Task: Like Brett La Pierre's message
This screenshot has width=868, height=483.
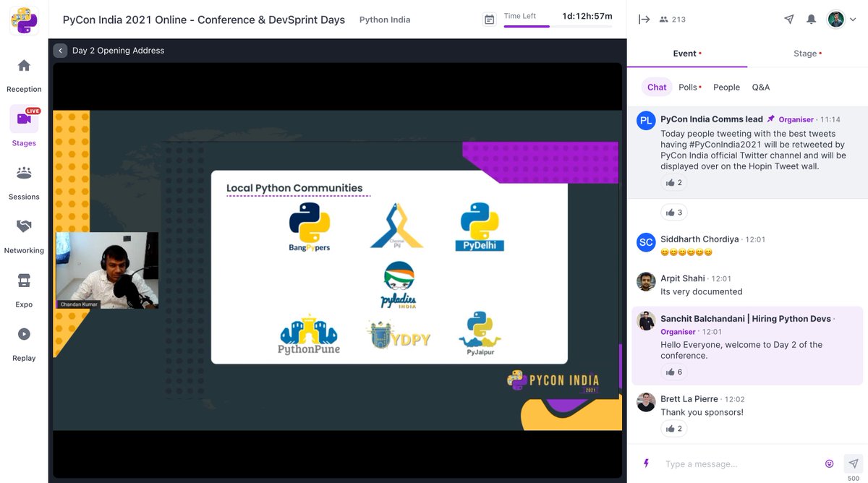Action: click(673, 429)
